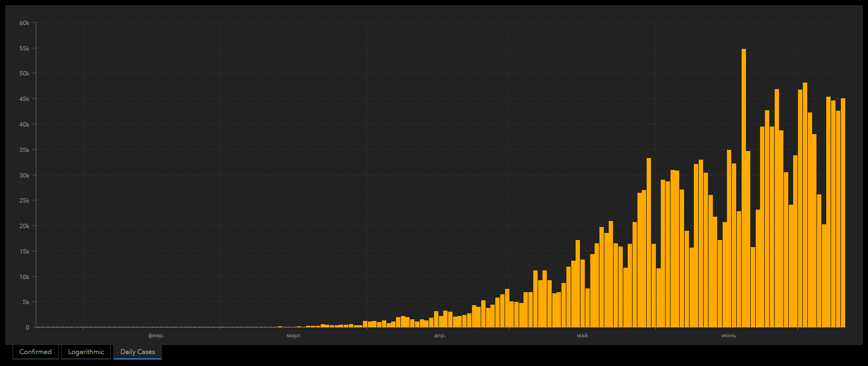Image resolution: width=868 pixels, height=366 pixels.
Task: Click the 15k label on the y-axis
Action: click(x=24, y=251)
